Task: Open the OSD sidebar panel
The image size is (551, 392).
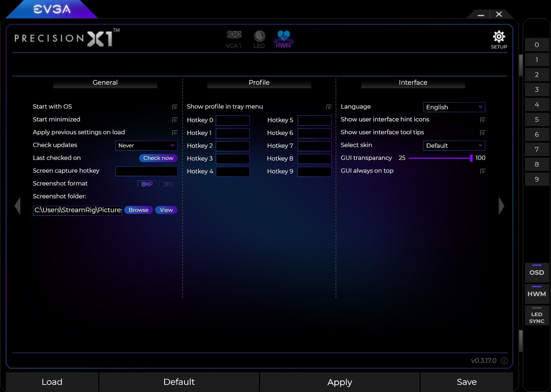Action: 537,273
